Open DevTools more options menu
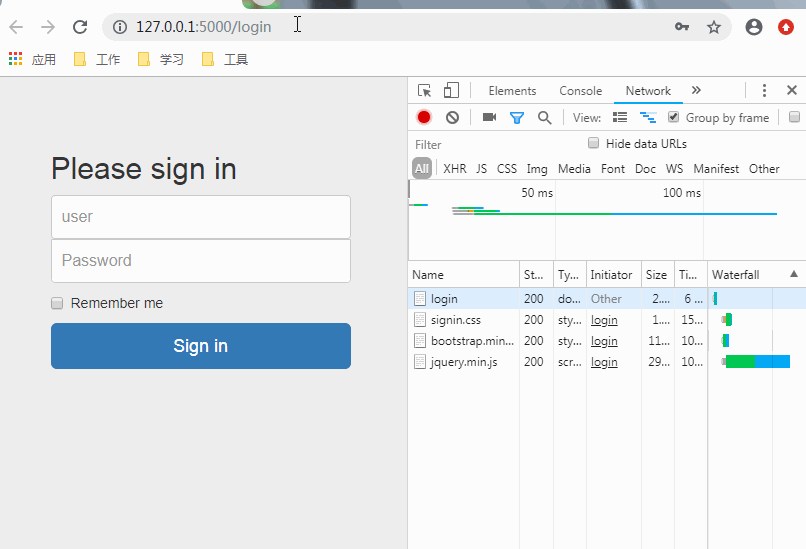The image size is (806, 549). coord(764,90)
